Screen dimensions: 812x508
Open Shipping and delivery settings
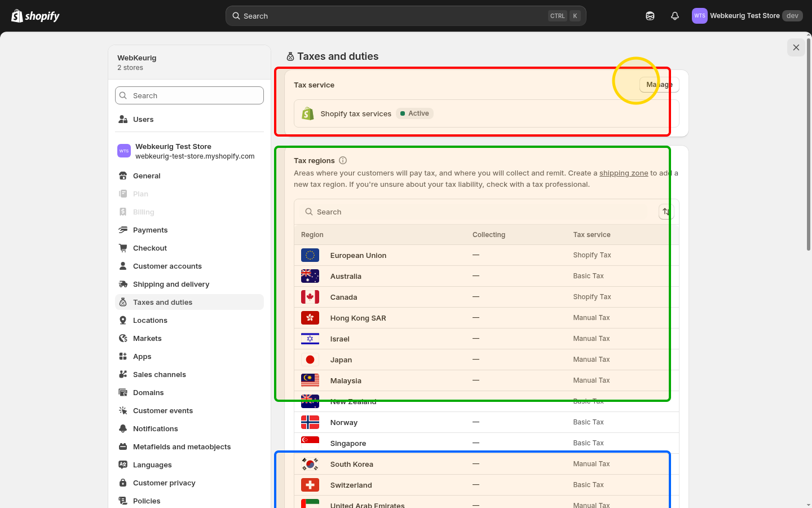[x=189, y=284]
